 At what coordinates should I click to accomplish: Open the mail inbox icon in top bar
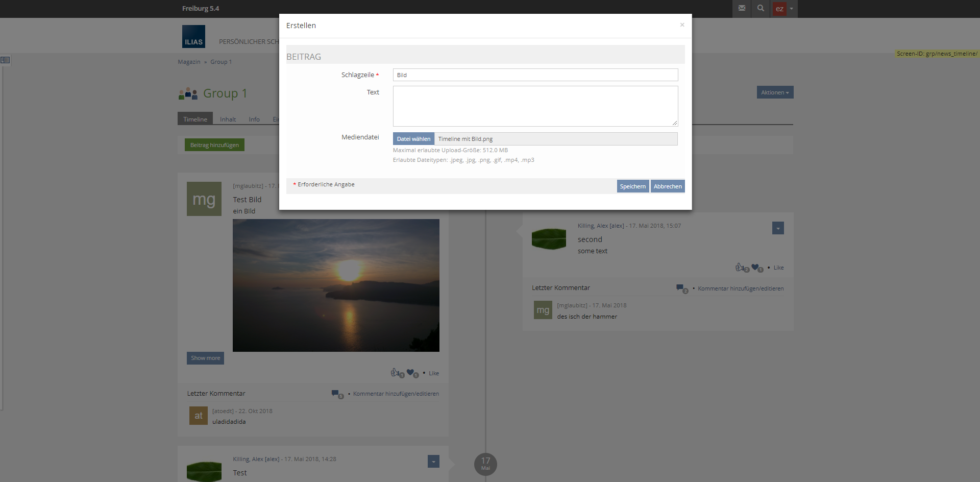[x=742, y=8]
